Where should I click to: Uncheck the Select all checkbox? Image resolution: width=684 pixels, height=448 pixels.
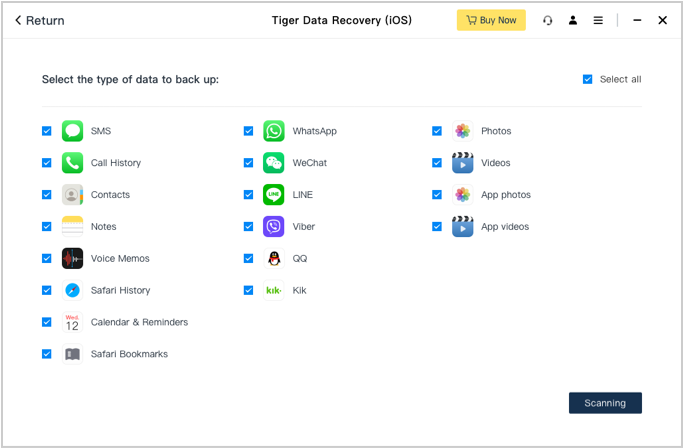click(x=588, y=79)
